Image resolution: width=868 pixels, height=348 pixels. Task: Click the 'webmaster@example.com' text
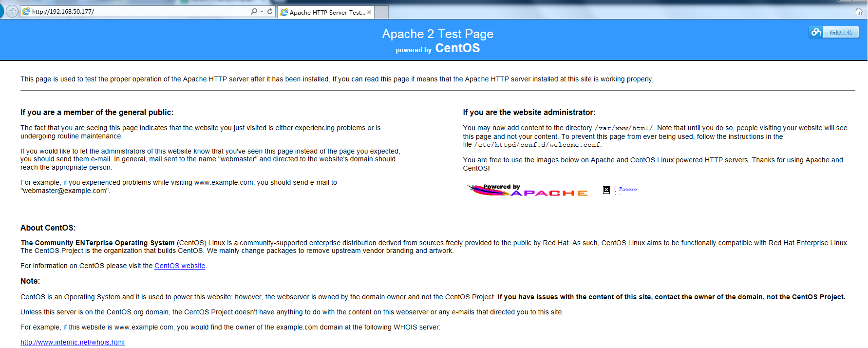pos(64,191)
